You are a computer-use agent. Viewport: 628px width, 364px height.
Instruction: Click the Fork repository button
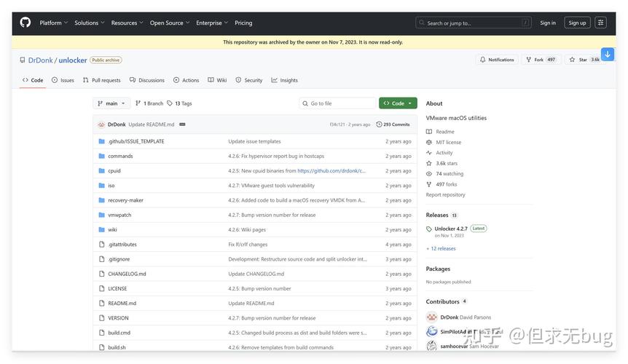pos(540,60)
